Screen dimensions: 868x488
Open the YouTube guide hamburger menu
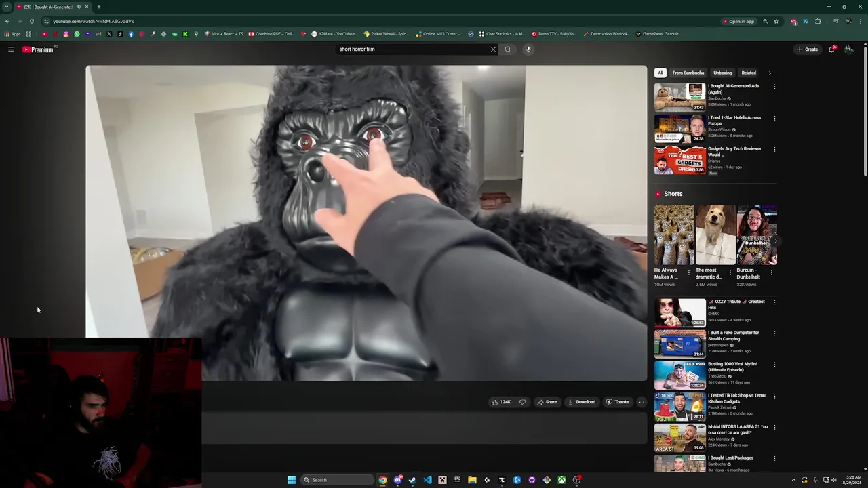pyautogui.click(x=11, y=49)
